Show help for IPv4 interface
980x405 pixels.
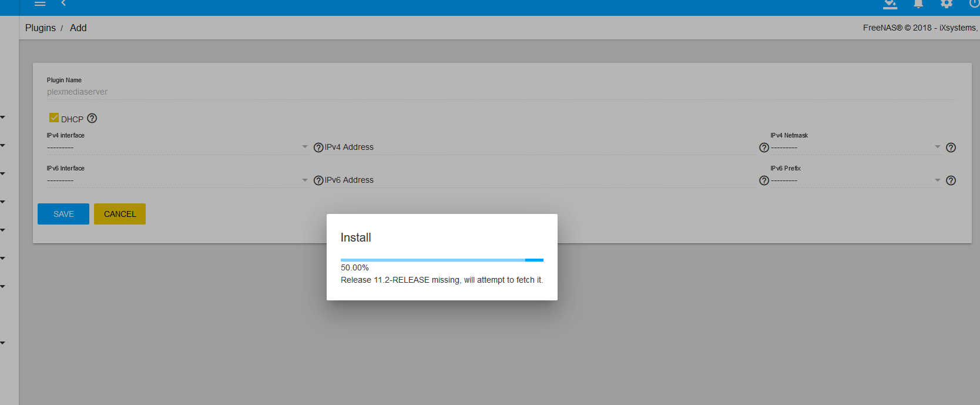(x=318, y=148)
